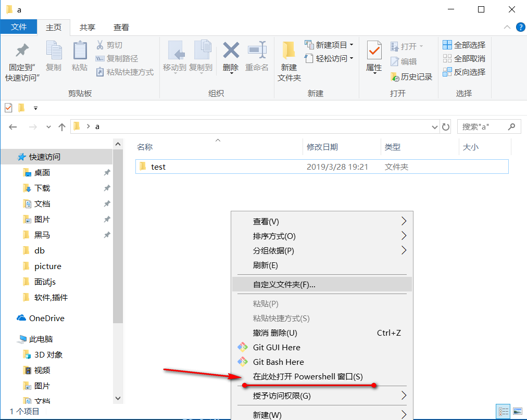
Task: Open Properties using the 属性 ribbon icon
Action: (374, 57)
